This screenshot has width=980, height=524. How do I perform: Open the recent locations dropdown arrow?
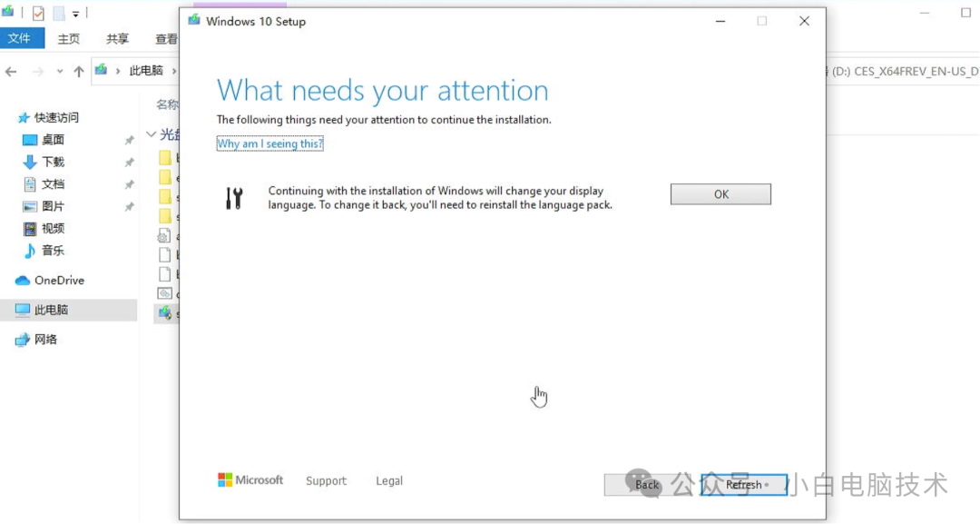click(60, 71)
